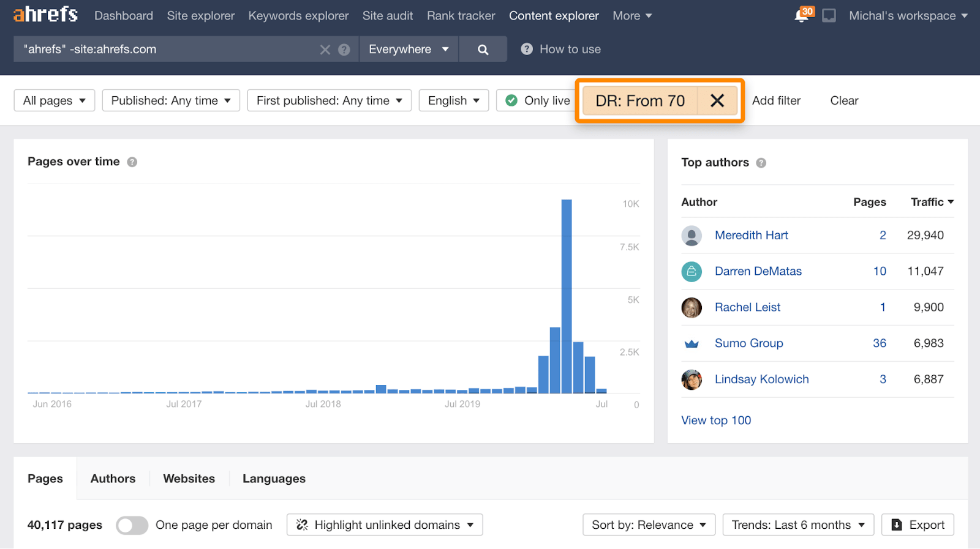Click the search query input field
The image size is (980, 549).
coord(168,50)
